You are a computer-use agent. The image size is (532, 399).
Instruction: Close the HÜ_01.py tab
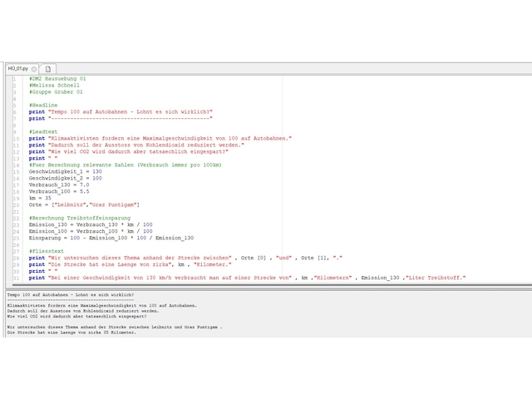pos(34,69)
